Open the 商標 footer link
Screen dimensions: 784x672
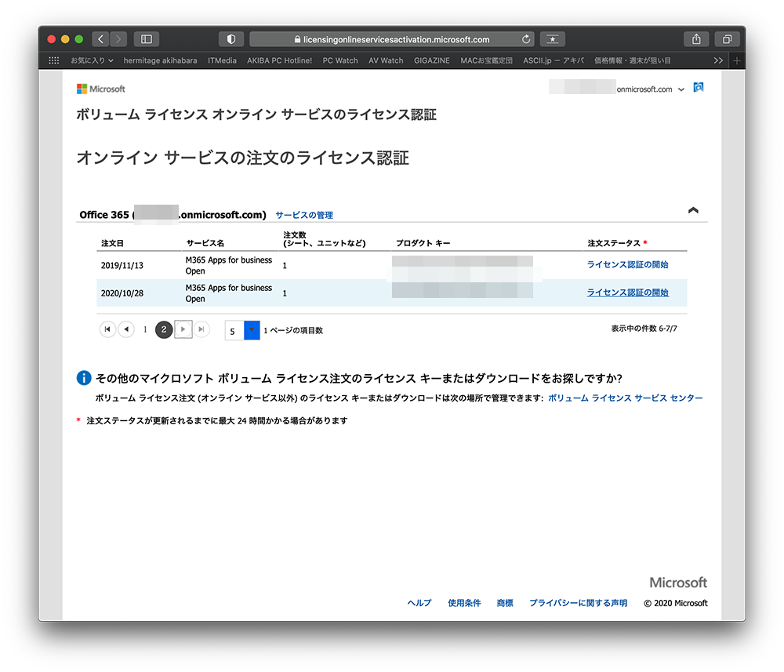(x=505, y=603)
